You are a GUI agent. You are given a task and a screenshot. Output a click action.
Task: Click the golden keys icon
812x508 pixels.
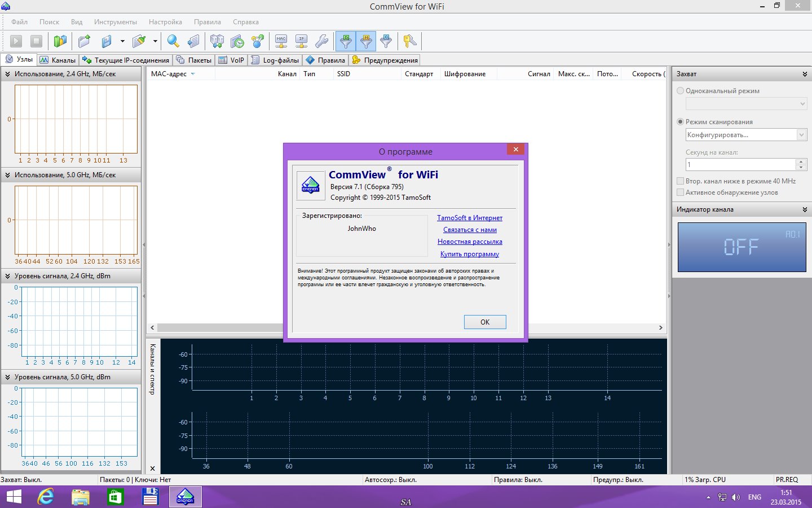(410, 41)
